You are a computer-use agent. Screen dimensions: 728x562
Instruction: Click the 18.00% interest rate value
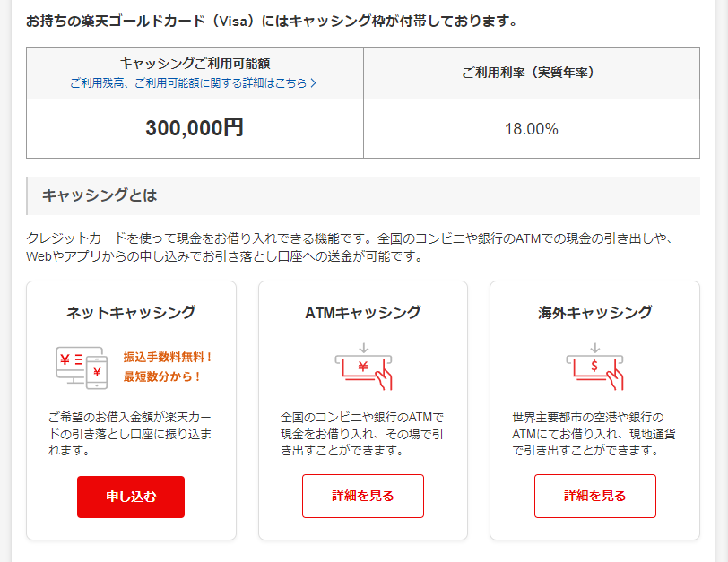point(532,129)
